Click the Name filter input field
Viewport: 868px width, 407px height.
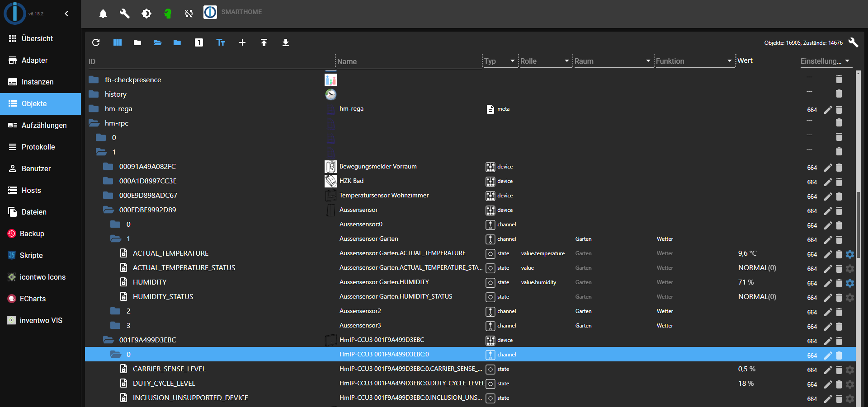point(409,61)
